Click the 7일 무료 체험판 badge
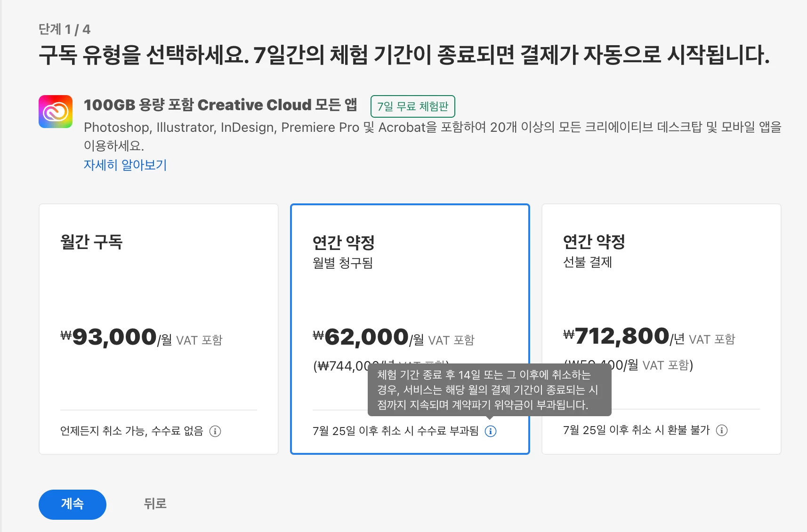 click(x=413, y=106)
